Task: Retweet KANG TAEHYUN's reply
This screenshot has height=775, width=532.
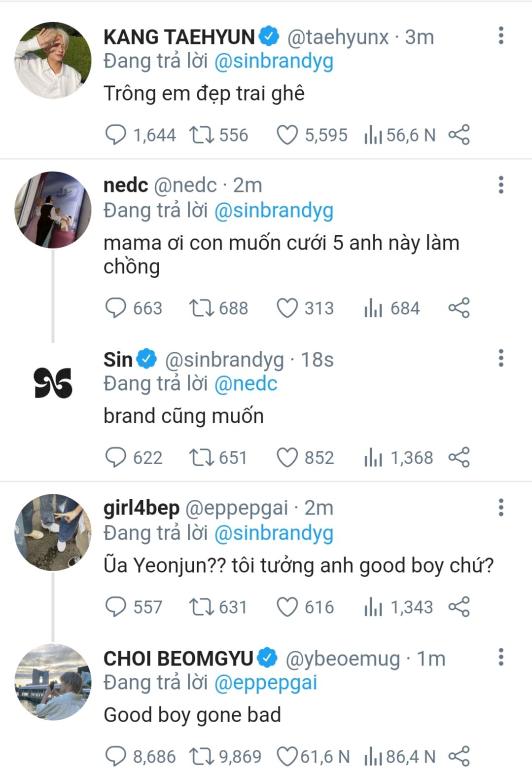Action: tap(201, 135)
